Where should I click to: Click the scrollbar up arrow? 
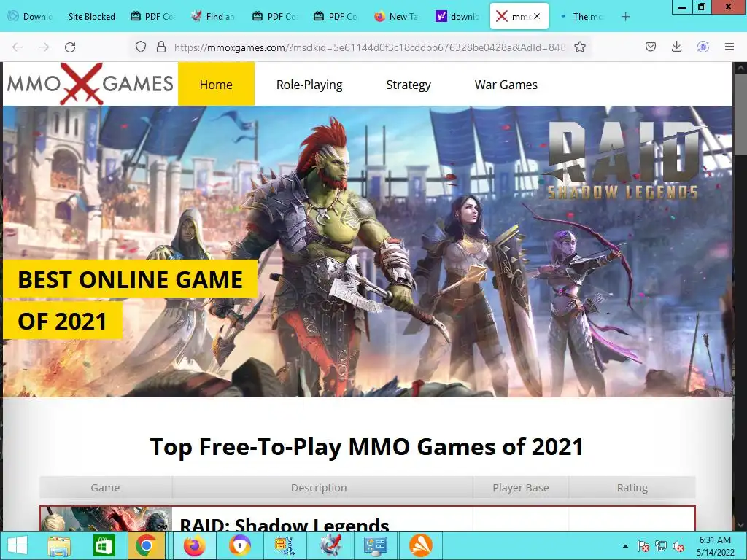click(x=740, y=68)
